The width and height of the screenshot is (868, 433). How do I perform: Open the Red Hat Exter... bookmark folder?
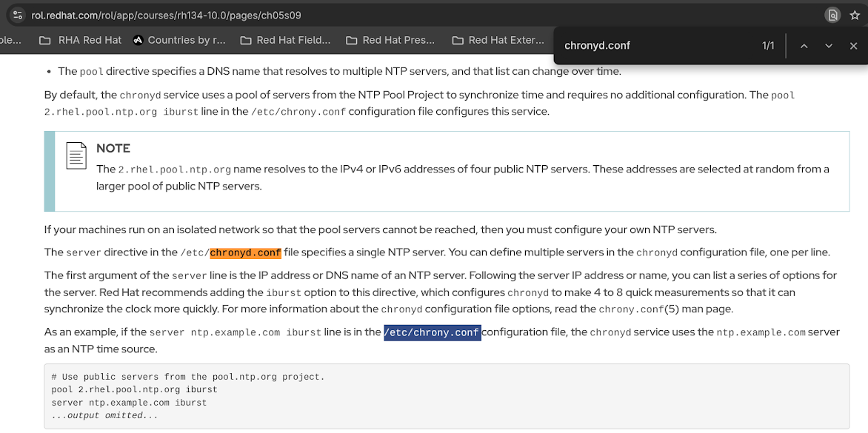click(x=498, y=40)
